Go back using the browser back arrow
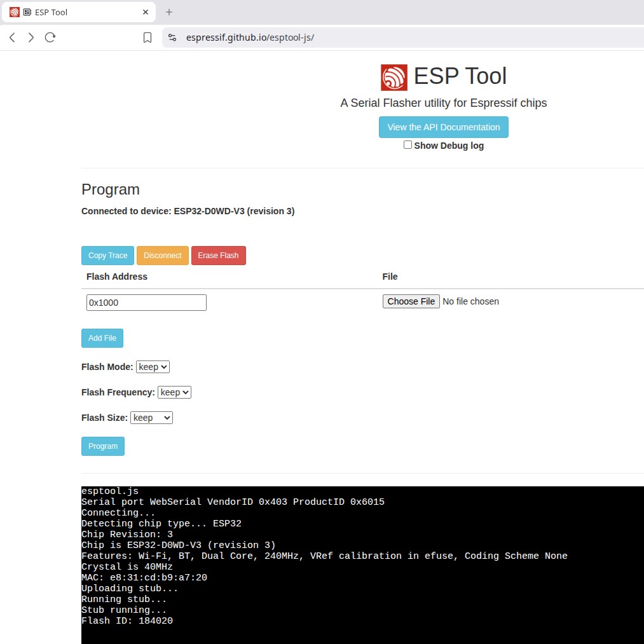The image size is (644, 644). coord(12,38)
